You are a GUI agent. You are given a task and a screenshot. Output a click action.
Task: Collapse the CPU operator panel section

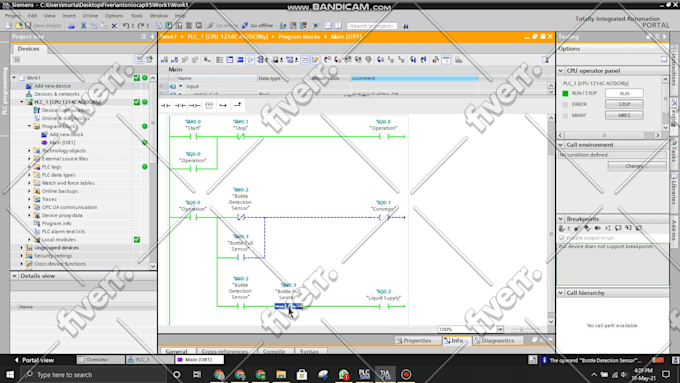(561, 71)
